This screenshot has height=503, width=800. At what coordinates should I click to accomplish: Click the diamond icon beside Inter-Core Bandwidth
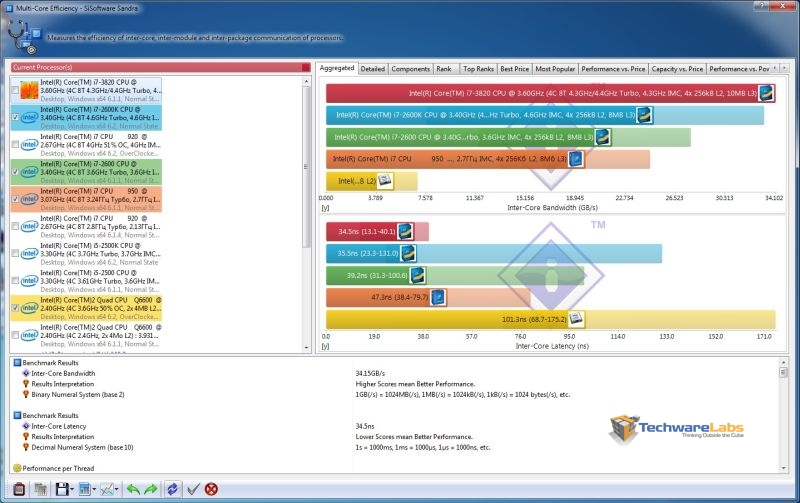tap(26, 373)
